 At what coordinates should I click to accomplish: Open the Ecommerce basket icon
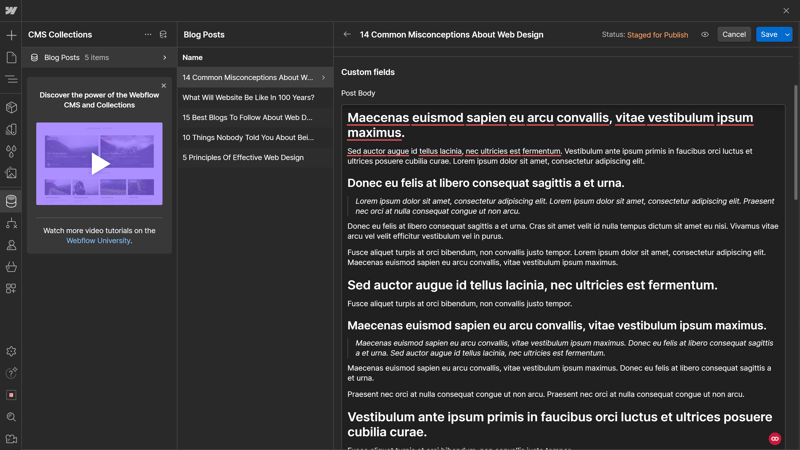11,267
